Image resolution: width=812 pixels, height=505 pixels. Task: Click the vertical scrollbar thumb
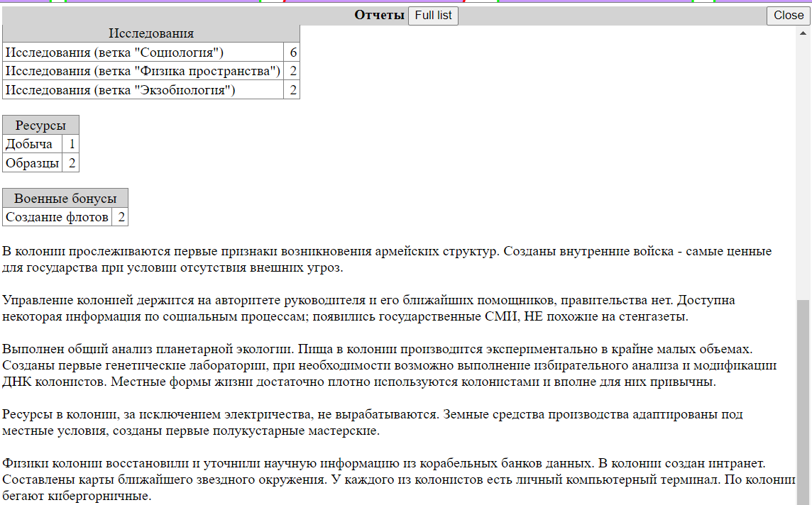coord(803,402)
